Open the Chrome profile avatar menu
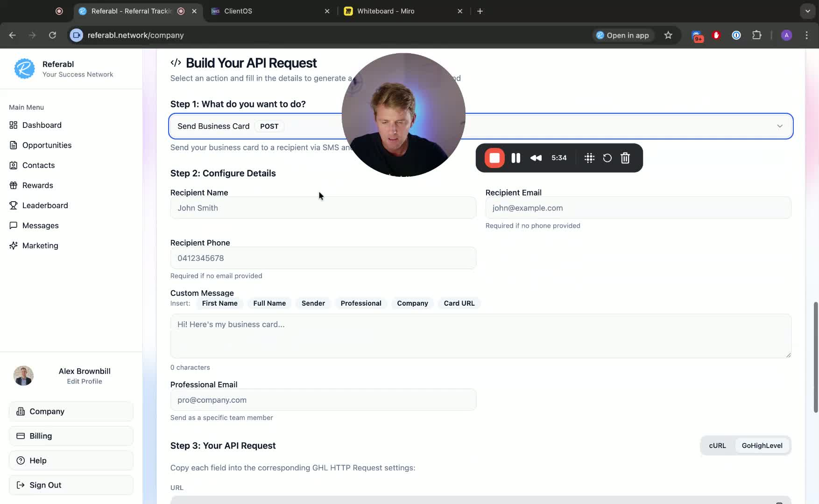This screenshot has height=504, width=819. click(786, 35)
